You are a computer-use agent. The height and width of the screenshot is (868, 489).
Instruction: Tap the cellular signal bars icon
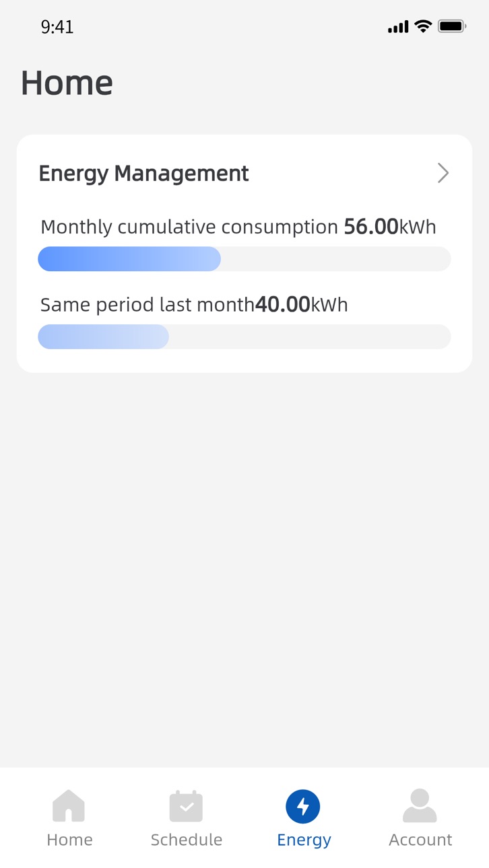click(x=398, y=27)
